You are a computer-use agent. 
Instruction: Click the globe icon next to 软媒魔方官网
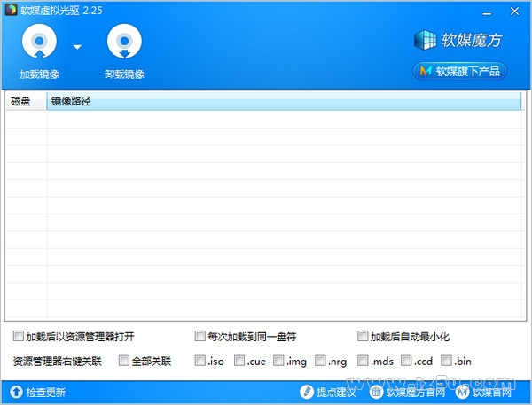pyautogui.click(x=376, y=392)
